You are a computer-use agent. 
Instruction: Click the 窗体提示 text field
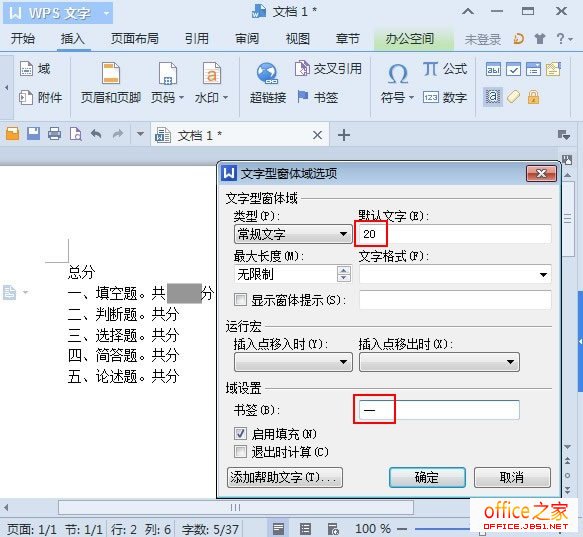tap(455, 300)
